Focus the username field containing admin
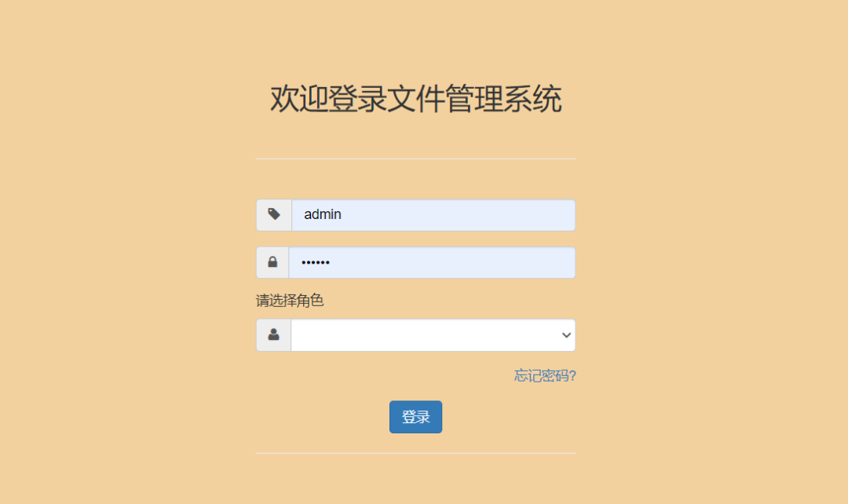This screenshot has height=504, width=848. pyautogui.click(x=433, y=215)
